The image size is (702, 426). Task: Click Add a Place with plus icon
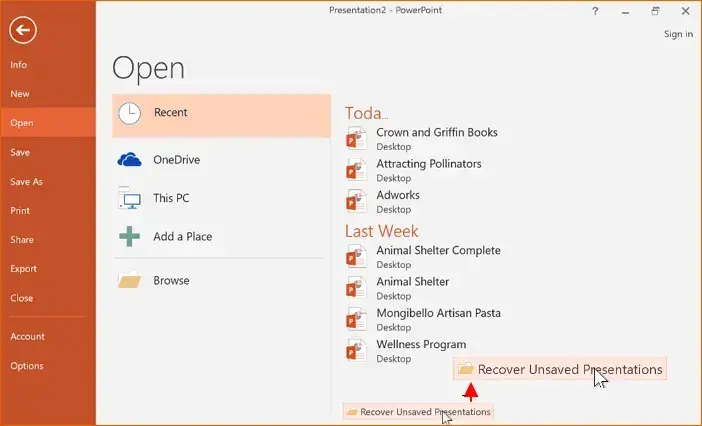pos(221,237)
